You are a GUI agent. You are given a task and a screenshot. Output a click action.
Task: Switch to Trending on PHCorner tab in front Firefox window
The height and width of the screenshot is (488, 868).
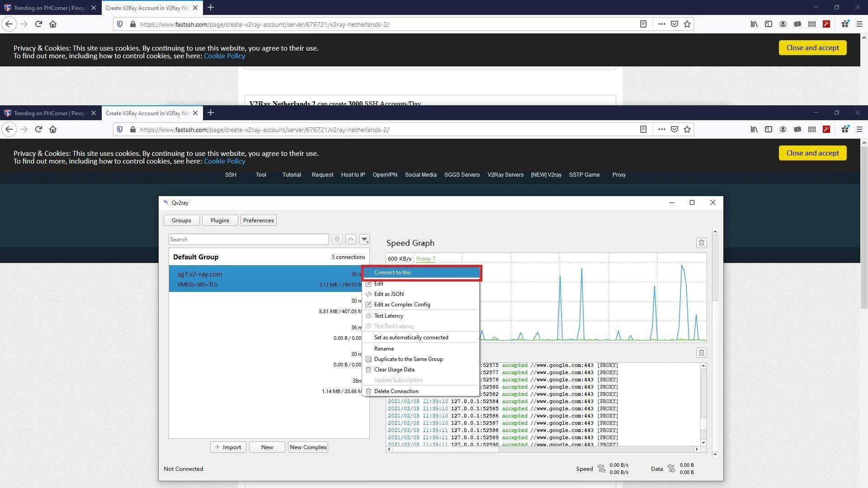tap(51, 113)
